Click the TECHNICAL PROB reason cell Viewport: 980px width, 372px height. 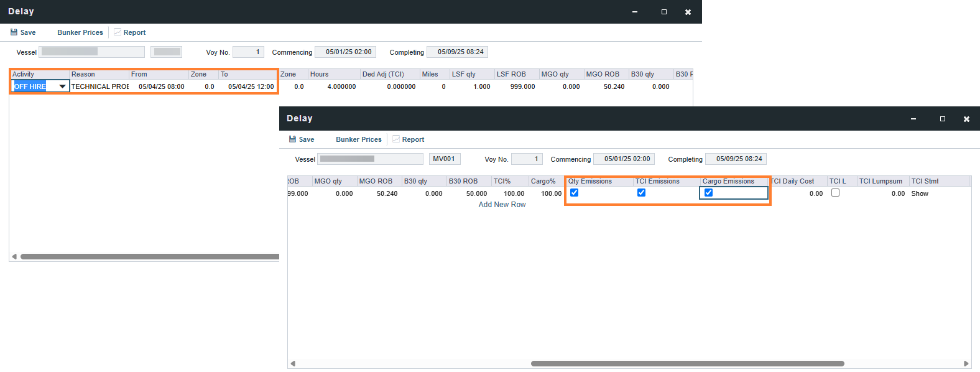[99, 86]
